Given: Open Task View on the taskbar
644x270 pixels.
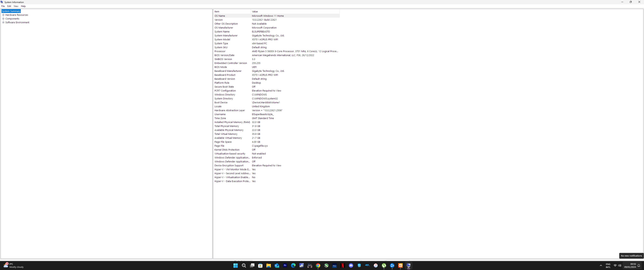Looking at the screenshot, I should coord(252,265).
